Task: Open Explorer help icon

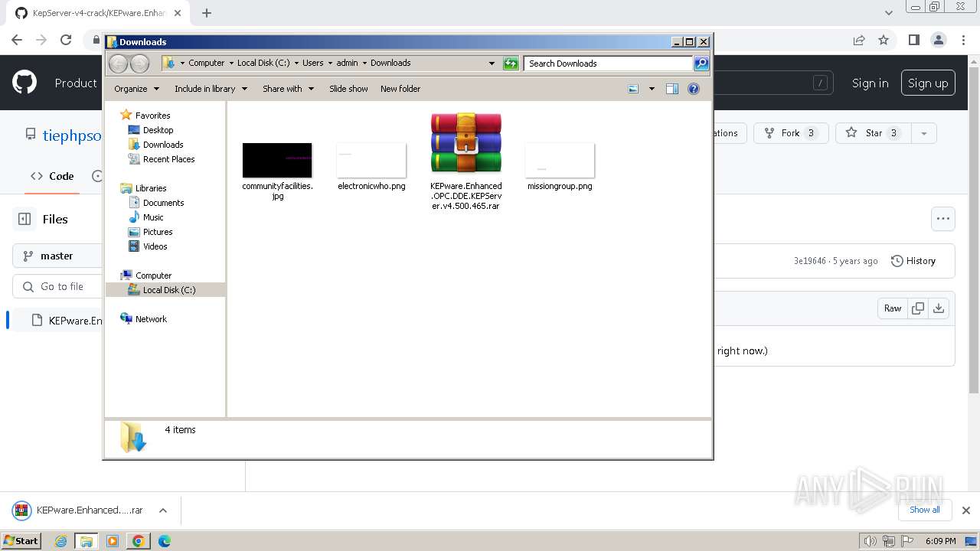Action: tap(694, 89)
